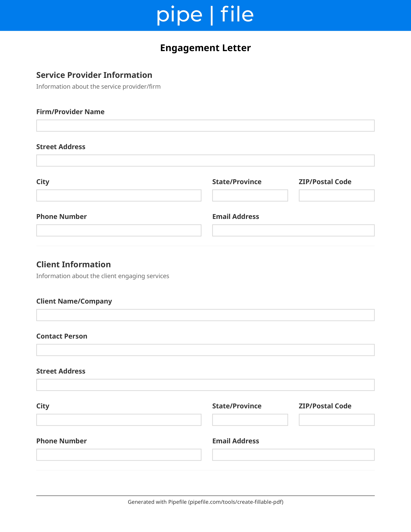Focus the provider State/Province field

click(x=250, y=195)
